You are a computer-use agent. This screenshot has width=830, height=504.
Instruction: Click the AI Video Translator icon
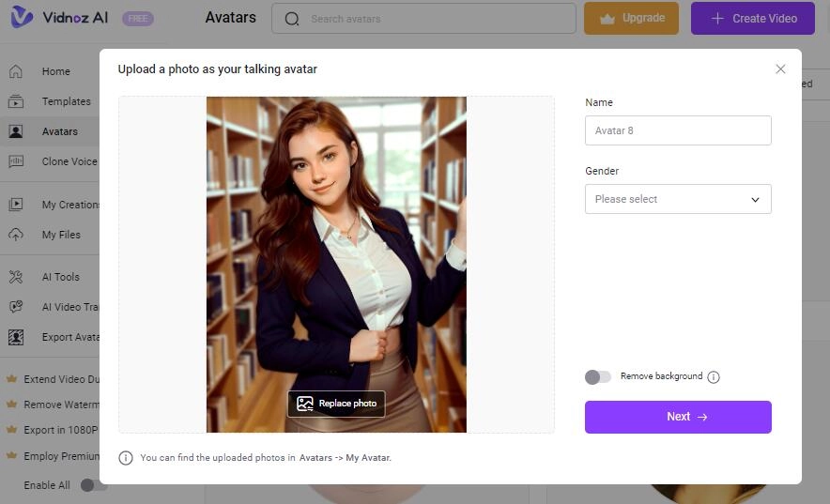click(16, 307)
